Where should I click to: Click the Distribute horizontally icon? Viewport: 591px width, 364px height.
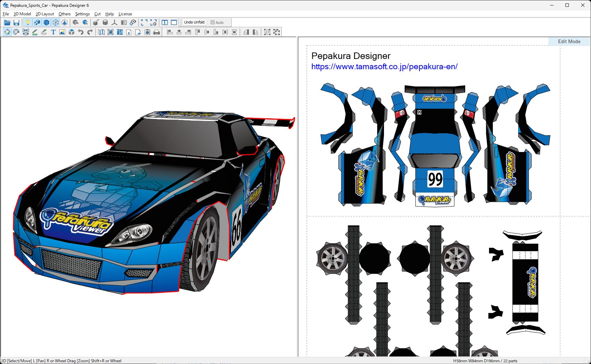tap(225, 32)
